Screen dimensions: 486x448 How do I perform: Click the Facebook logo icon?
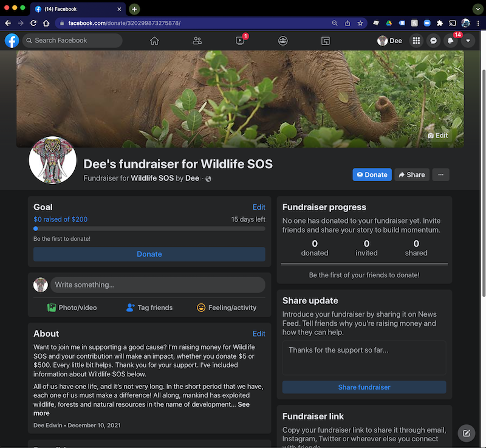pyautogui.click(x=12, y=41)
